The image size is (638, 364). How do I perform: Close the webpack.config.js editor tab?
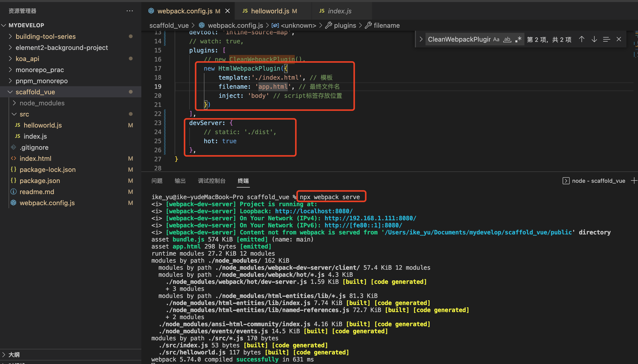pos(227,11)
